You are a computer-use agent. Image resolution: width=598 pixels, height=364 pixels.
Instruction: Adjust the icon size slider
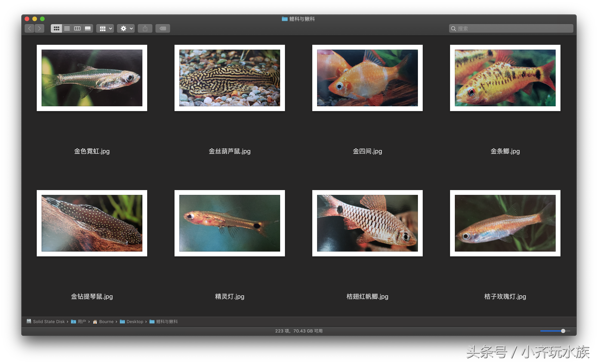tap(555, 331)
